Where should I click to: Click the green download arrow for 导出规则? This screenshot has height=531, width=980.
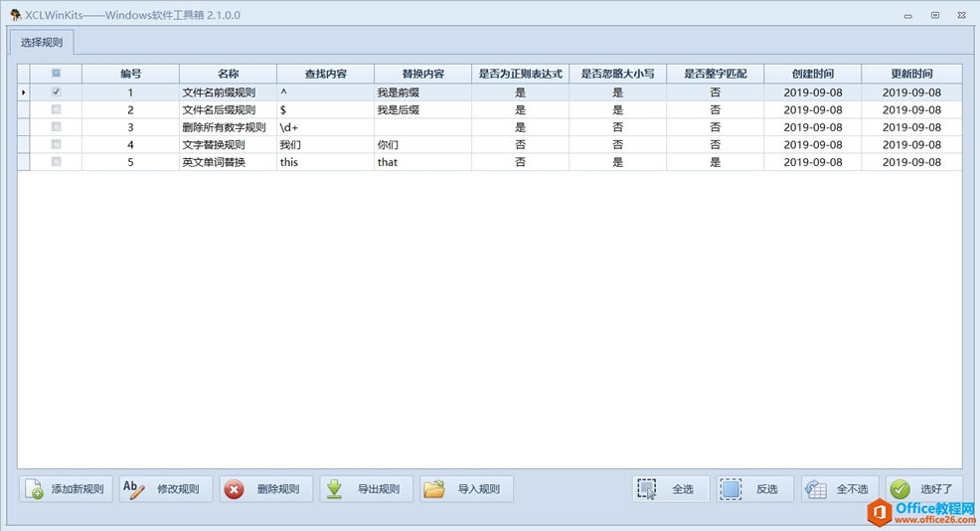click(334, 489)
